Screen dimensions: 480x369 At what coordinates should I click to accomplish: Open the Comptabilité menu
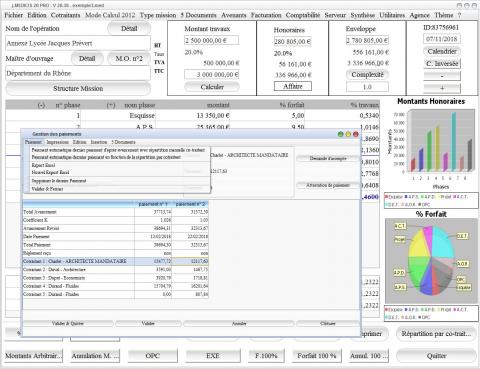tap(303, 15)
